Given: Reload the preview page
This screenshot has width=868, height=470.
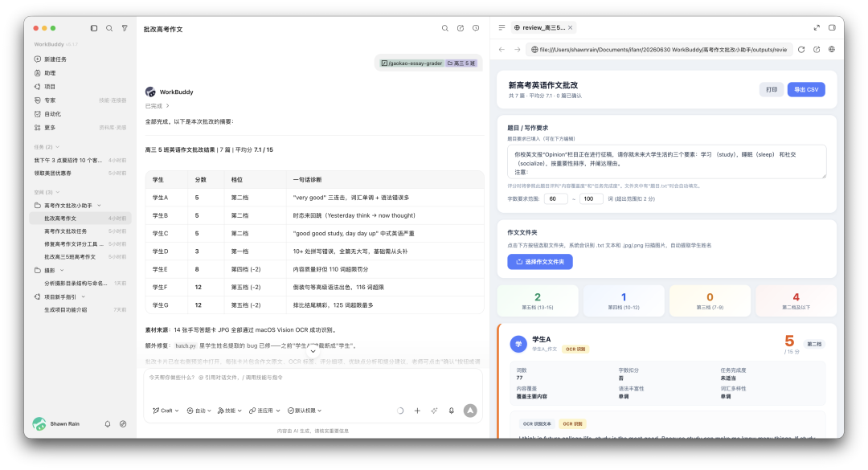Looking at the screenshot, I should [x=801, y=50].
